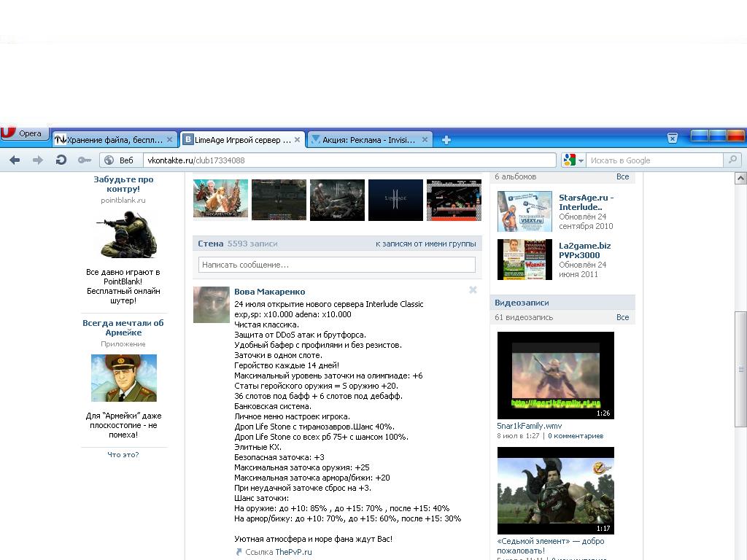Reload the page with the refresh icon
Viewport: 747px width, 560px height.
(61, 160)
